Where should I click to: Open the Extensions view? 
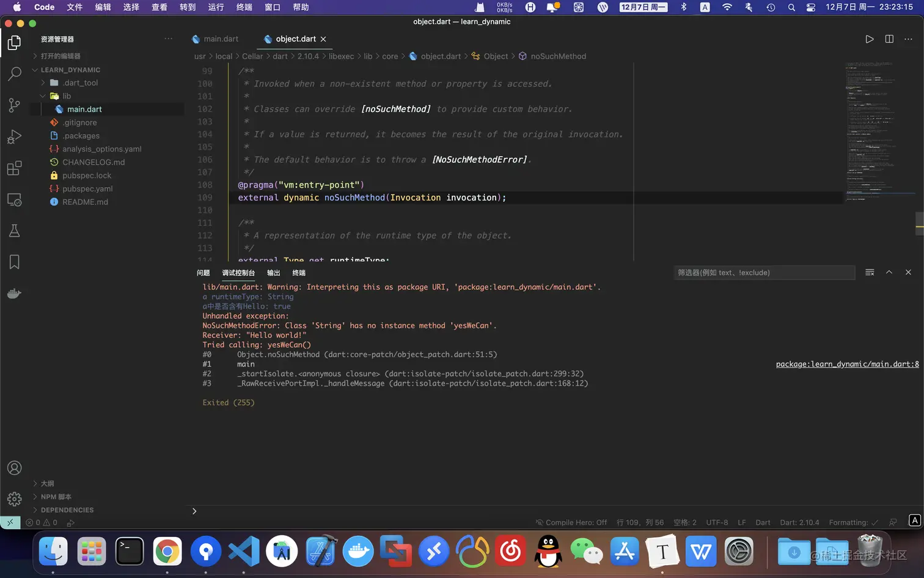coord(14,168)
